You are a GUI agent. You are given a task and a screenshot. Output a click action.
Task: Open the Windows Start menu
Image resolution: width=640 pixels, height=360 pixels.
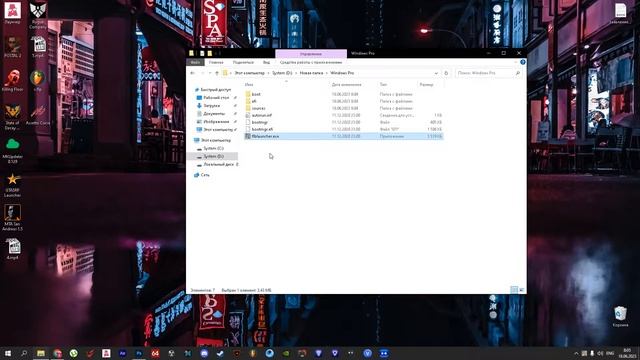tap(8, 353)
